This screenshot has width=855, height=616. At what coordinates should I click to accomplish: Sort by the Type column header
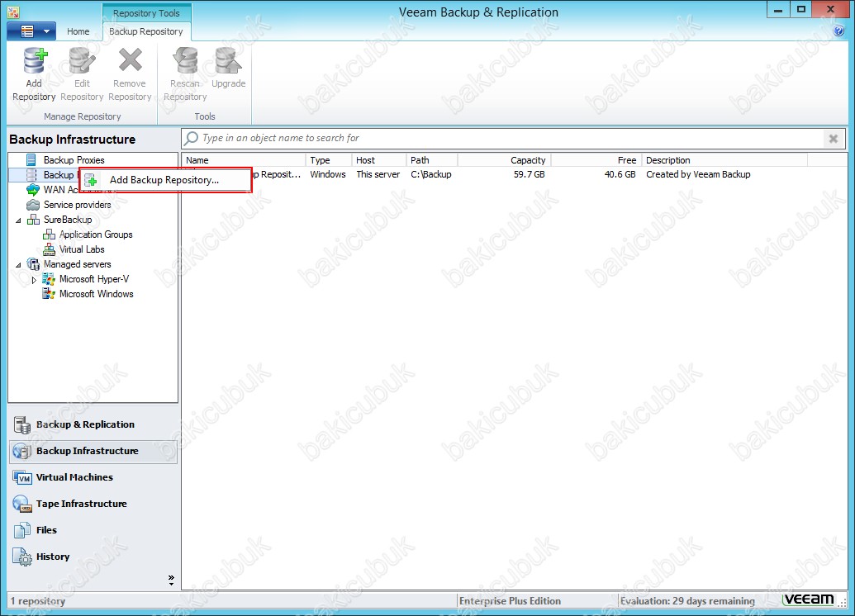(x=328, y=159)
